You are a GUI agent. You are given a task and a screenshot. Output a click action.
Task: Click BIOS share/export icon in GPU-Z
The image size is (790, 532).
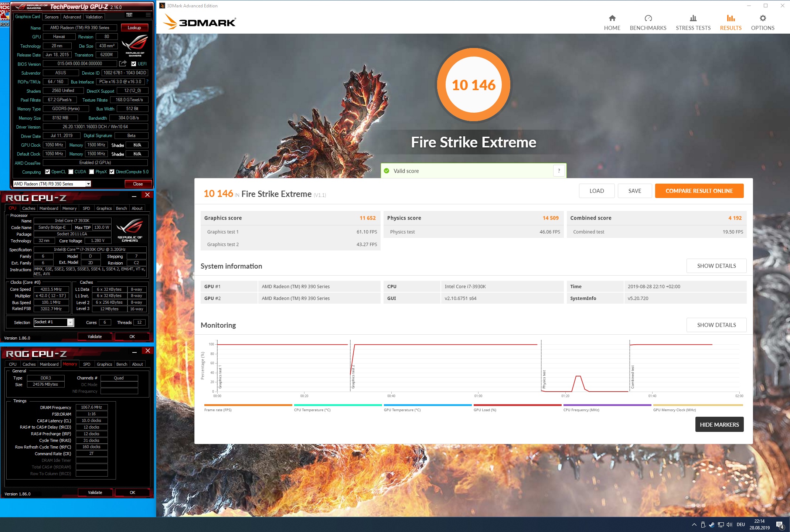123,64
